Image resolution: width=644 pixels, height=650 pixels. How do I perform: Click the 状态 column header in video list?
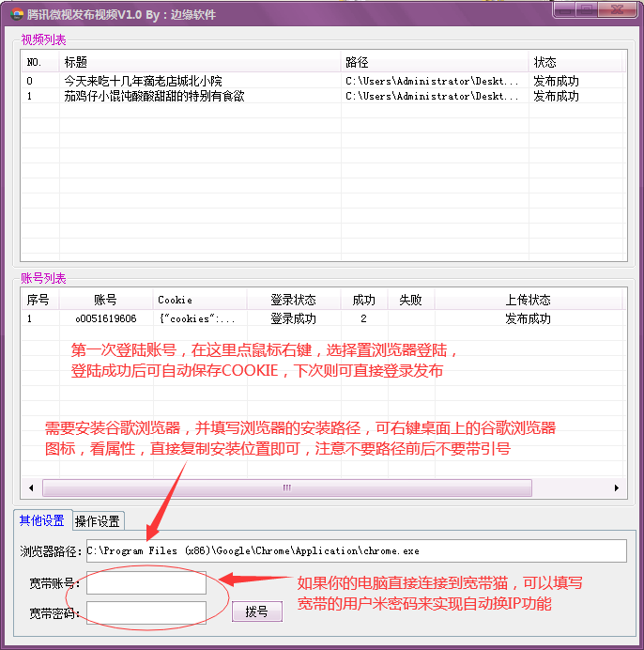pyautogui.click(x=576, y=62)
